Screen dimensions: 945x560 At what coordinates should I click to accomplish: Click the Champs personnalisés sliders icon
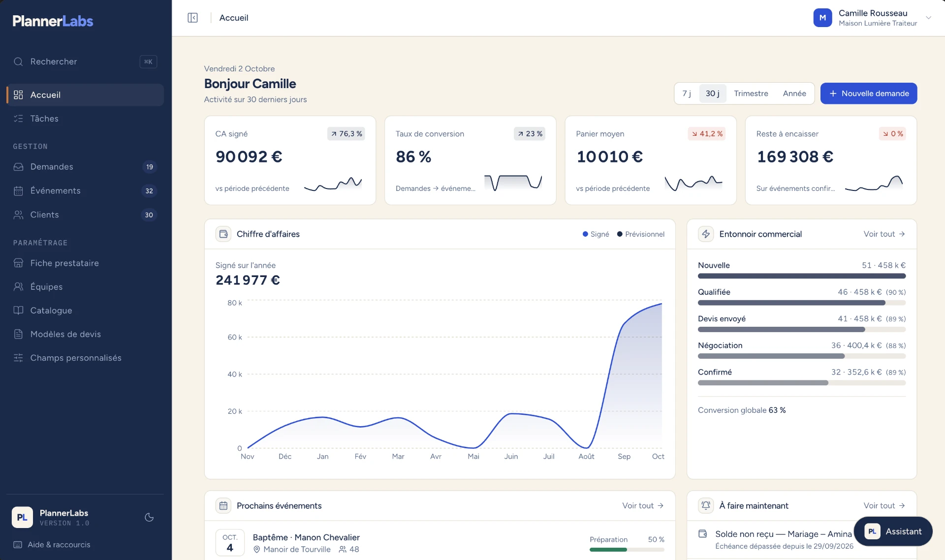tap(18, 358)
